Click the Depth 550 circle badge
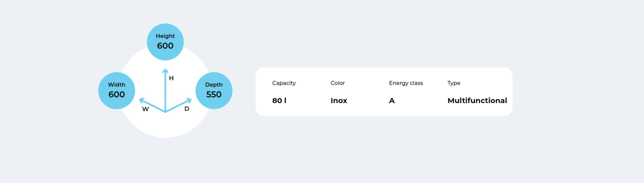 pyautogui.click(x=214, y=91)
